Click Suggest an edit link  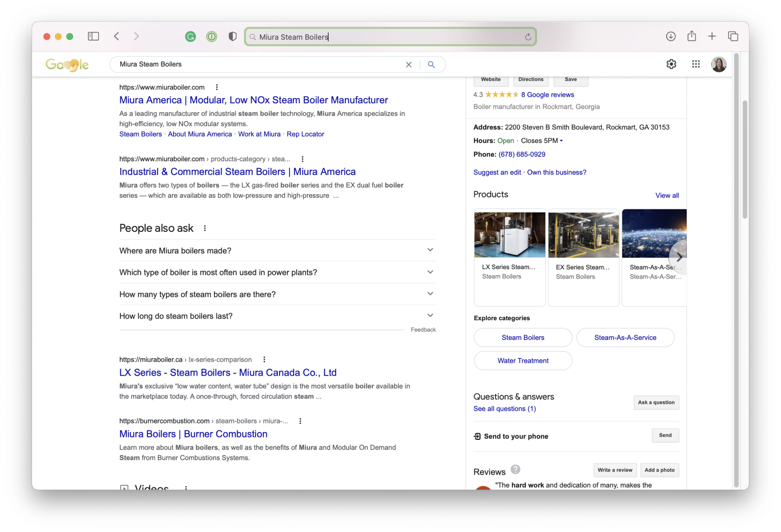497,172
